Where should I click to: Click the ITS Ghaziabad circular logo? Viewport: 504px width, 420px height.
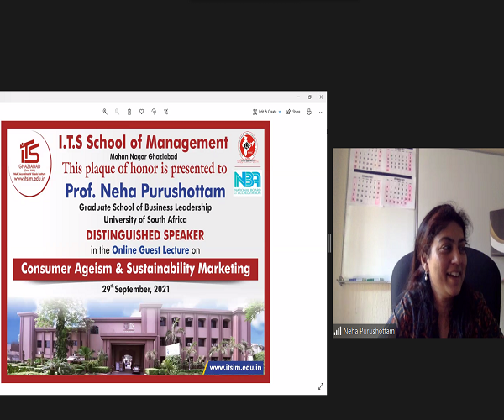pos(30,163)
